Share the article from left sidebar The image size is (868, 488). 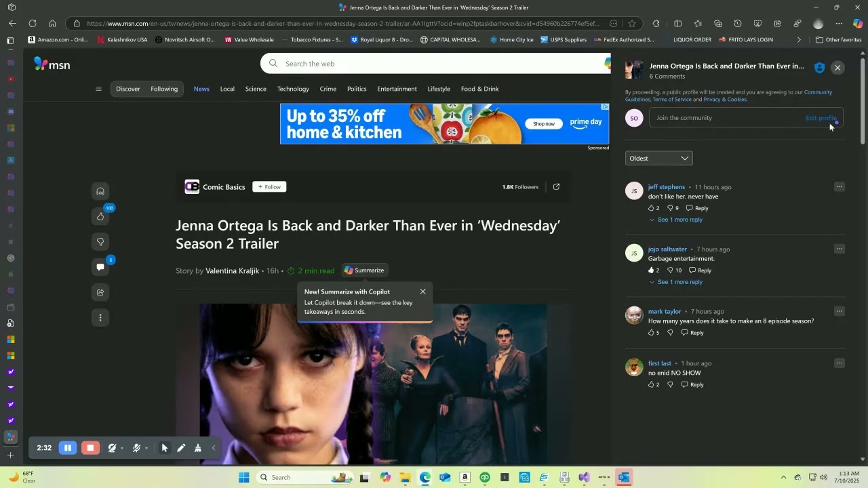pos(100,292)
